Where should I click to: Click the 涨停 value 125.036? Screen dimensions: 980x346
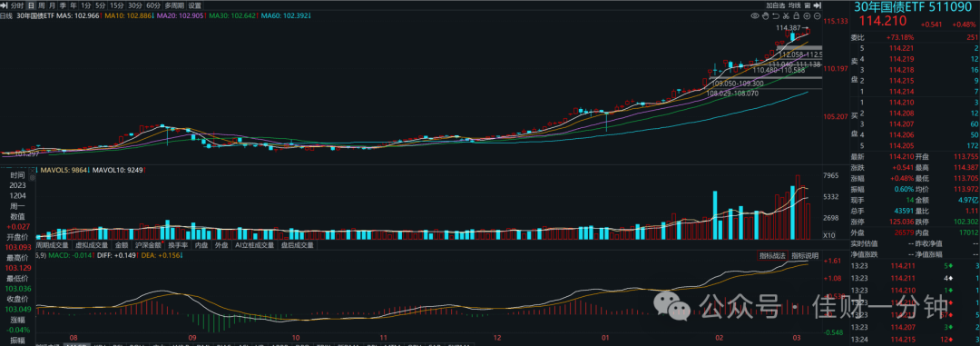[x=900, y=221]
